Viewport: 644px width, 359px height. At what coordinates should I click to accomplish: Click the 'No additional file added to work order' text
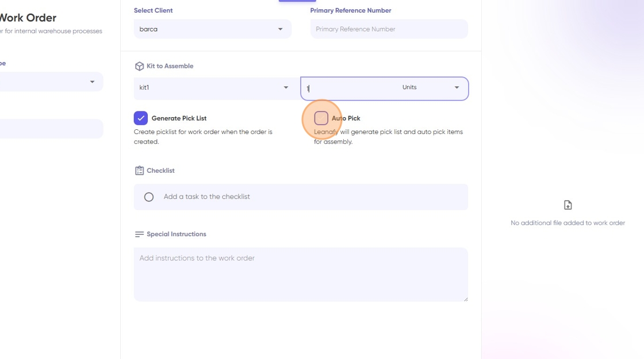(x=568, y=223)
